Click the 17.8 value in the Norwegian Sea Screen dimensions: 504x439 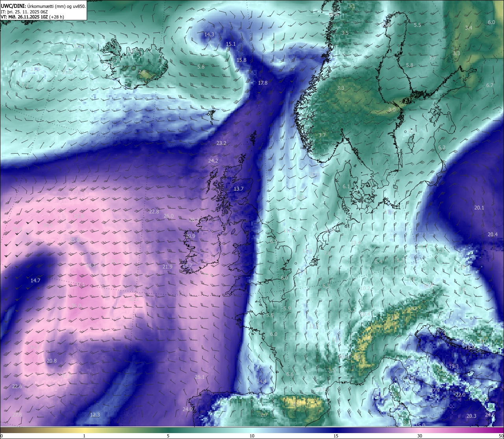tap(263, 83)
